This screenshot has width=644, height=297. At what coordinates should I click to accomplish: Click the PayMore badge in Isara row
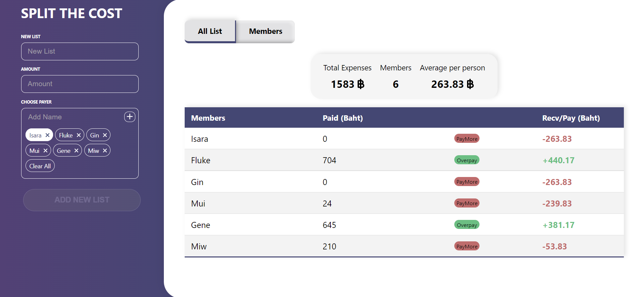[467, 139]
